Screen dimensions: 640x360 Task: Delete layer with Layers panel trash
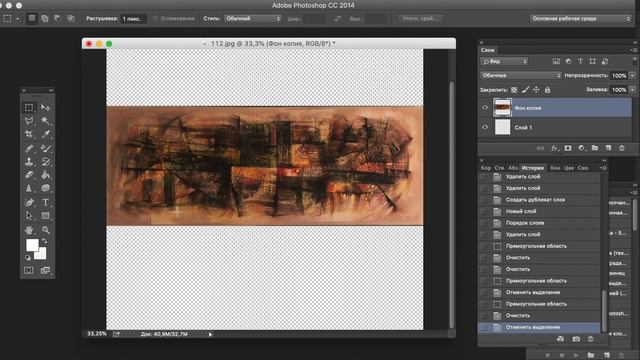(622, 148)
